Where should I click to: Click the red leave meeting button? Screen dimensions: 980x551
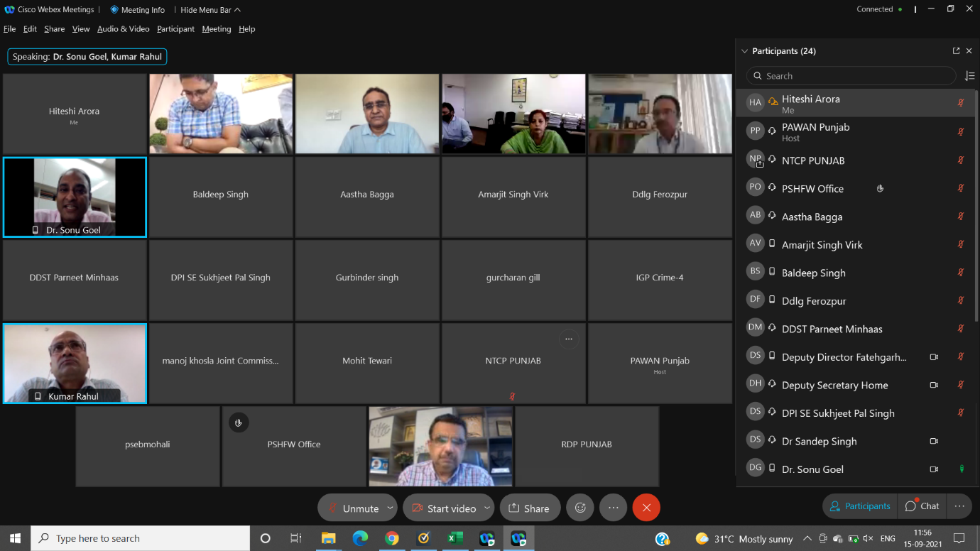pyautogui.click(x=646, y=508)
